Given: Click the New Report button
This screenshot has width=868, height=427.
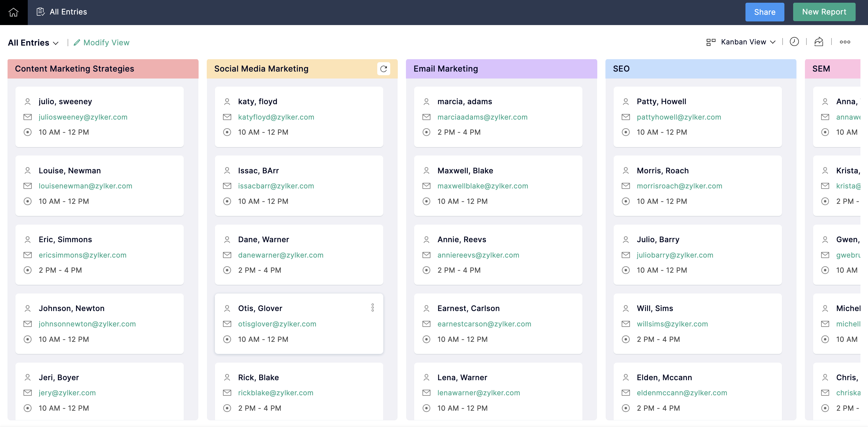Looking at the screenshot, I should point(825,12).
